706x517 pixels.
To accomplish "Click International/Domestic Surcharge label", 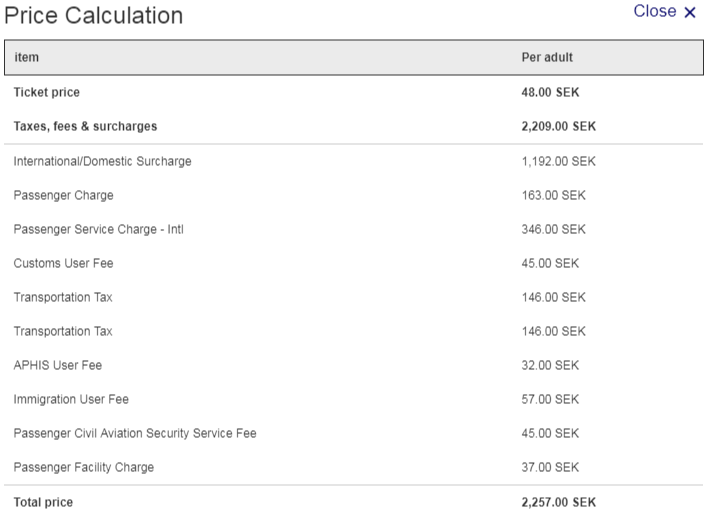I will [x=102, y=161].
